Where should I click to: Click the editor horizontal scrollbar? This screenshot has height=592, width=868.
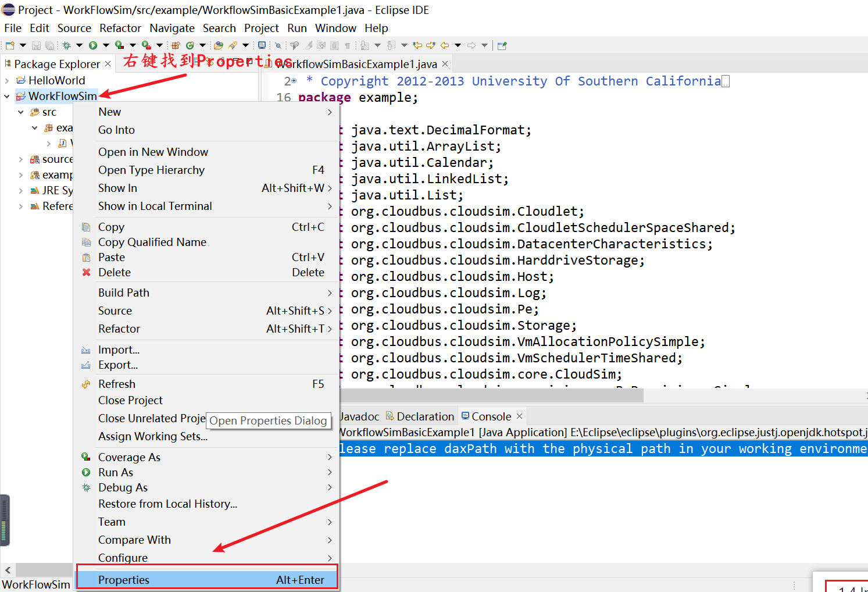point(491,395)
